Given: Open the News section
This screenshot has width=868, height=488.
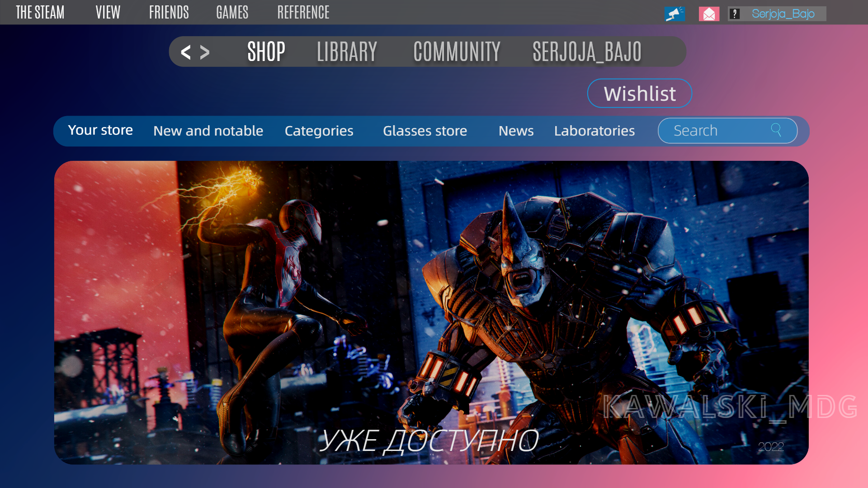Looking at the screenshot, I should coord(516,131).
